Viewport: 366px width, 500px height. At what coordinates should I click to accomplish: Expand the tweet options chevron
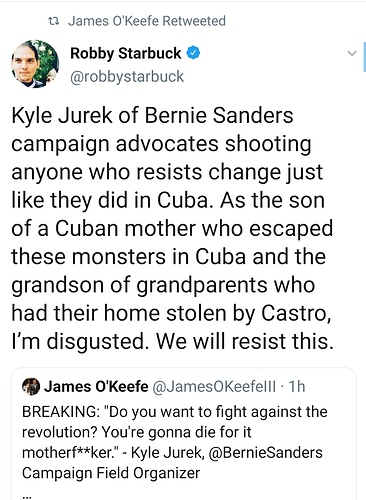click(352, 54)
